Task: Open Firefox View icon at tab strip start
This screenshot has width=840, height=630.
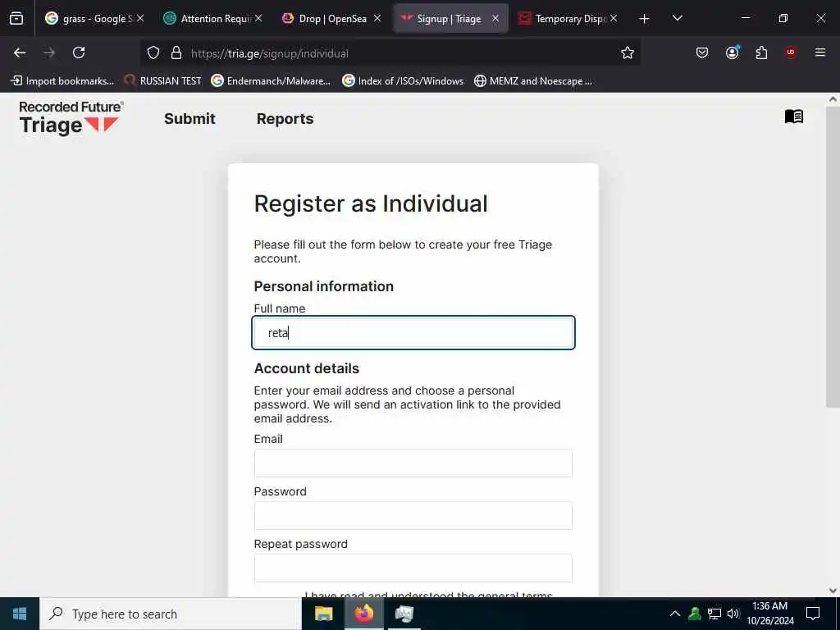Action: 16,18
